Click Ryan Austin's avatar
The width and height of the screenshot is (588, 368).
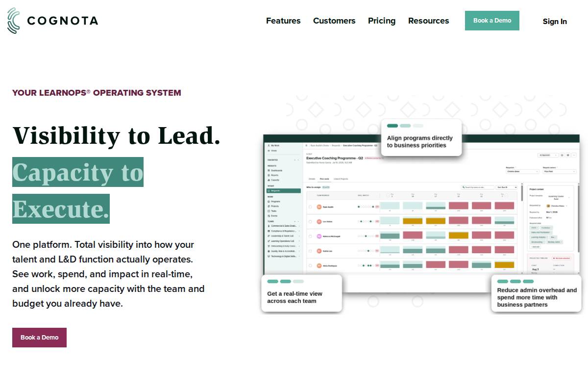(x=319, y=207)
